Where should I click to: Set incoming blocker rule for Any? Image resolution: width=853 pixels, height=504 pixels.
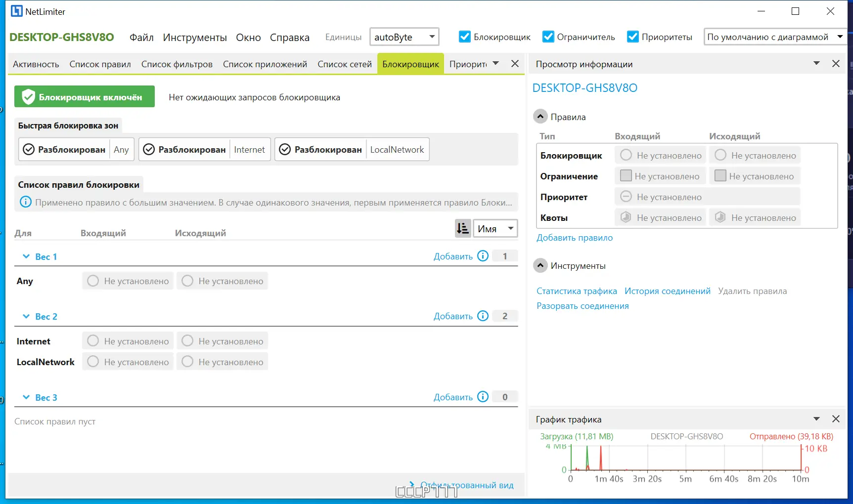pos(128,281)
